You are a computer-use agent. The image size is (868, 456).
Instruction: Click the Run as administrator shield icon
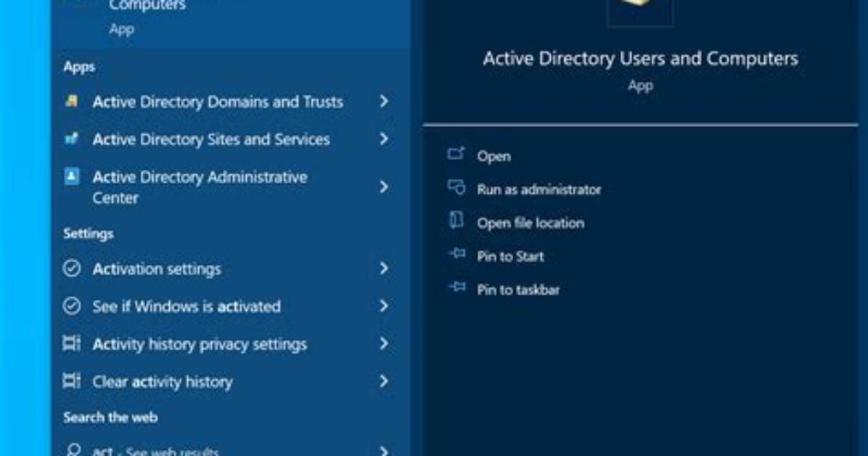pyautogui.click(x=456, y=187)
